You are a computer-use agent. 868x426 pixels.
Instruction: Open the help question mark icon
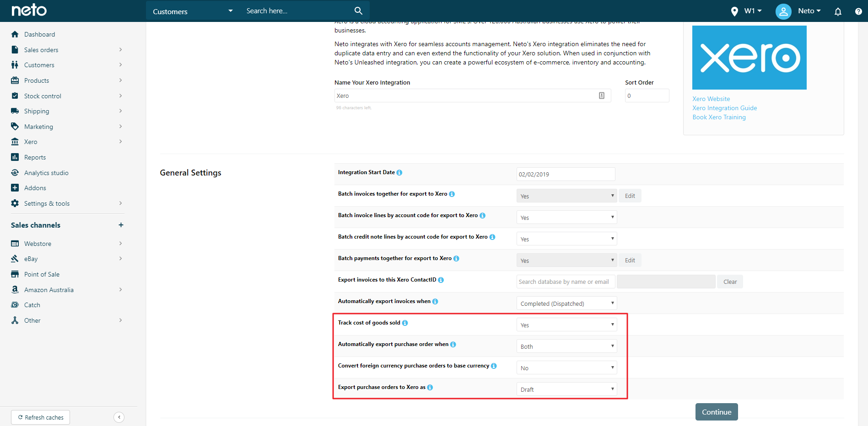pos(858,11)
